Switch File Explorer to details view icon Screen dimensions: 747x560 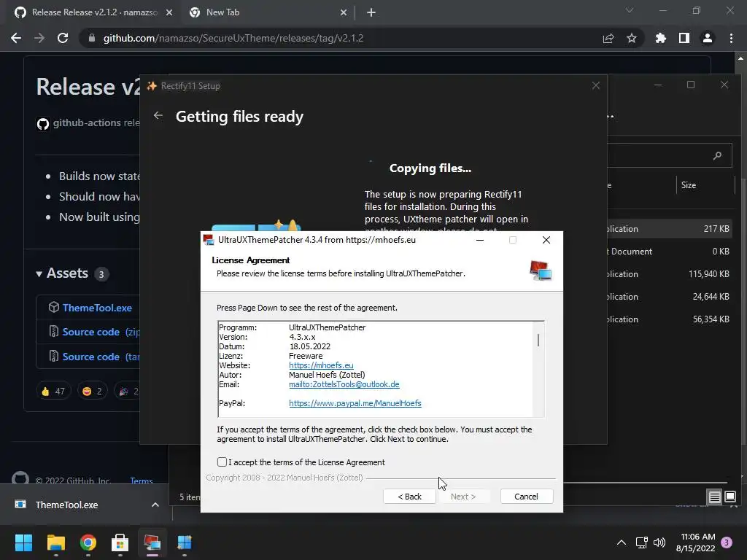tap(715, 497)
